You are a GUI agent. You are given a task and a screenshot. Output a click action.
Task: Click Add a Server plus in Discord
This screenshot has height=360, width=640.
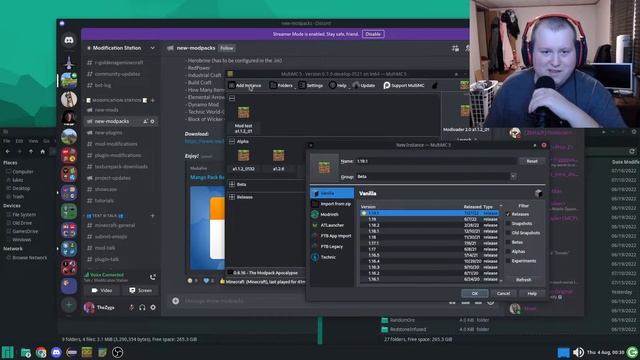point(69,304)
